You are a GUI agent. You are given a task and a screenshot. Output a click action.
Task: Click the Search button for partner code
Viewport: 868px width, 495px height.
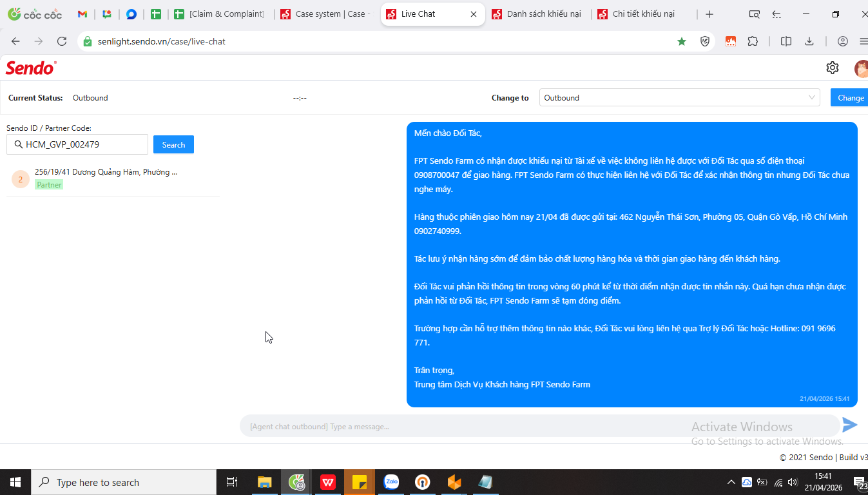point(173,145)
